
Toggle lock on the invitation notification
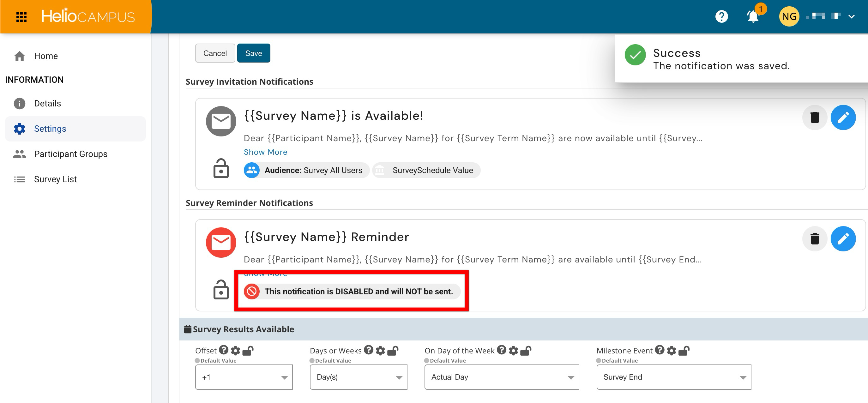(221, 168)
